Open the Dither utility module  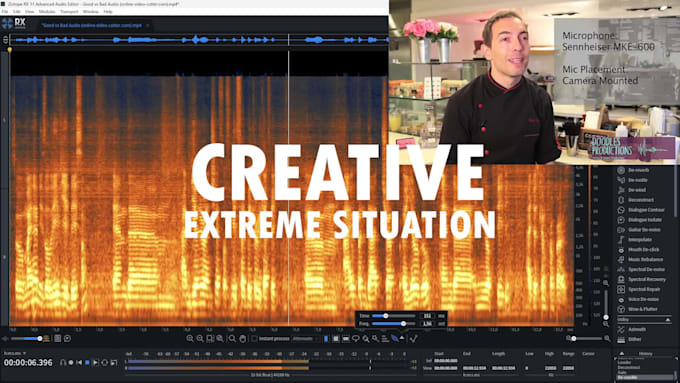(x=629, y=339)
